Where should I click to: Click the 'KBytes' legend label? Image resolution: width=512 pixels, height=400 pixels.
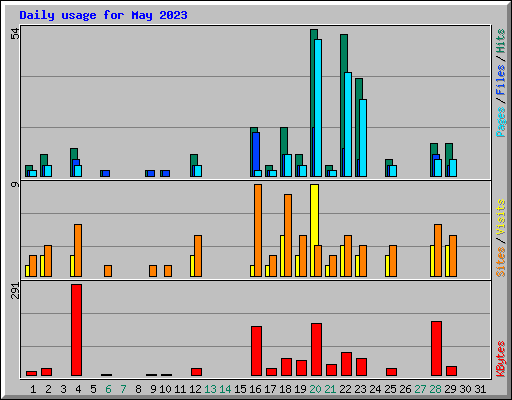click(x=501, y=359)
